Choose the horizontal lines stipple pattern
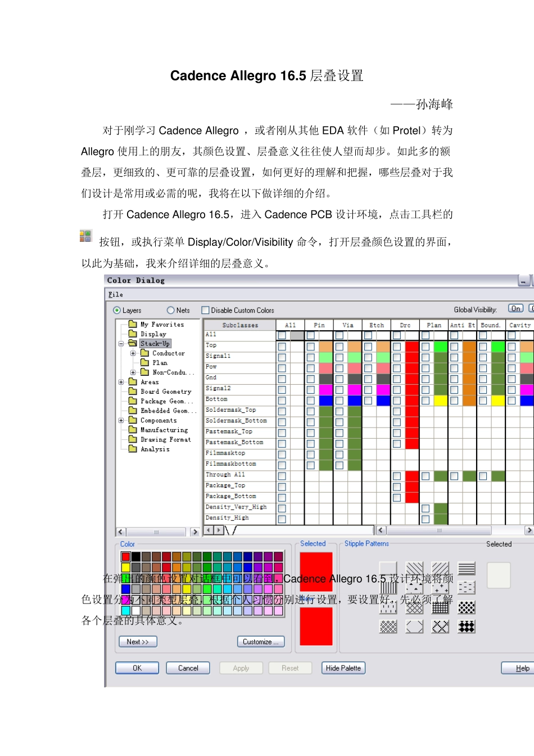 coord(467,569)
